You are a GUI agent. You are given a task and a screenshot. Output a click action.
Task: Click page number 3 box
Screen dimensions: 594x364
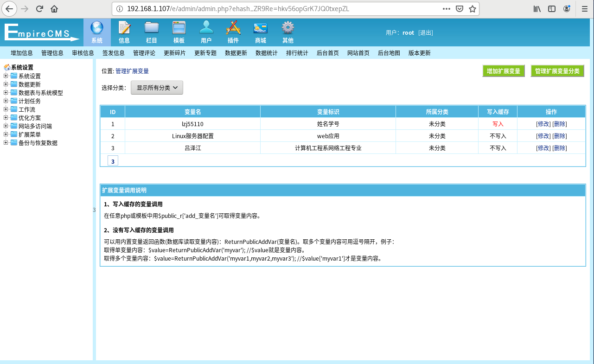point(113,161)
